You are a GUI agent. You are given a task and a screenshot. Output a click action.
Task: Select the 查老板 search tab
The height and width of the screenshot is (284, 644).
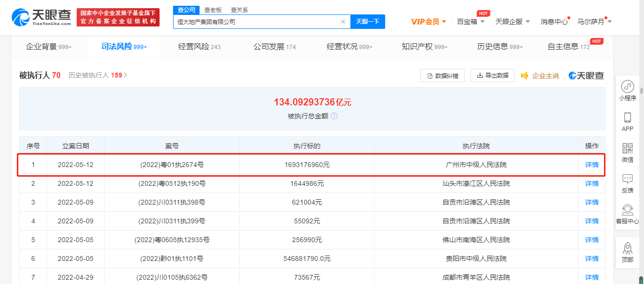213,10
